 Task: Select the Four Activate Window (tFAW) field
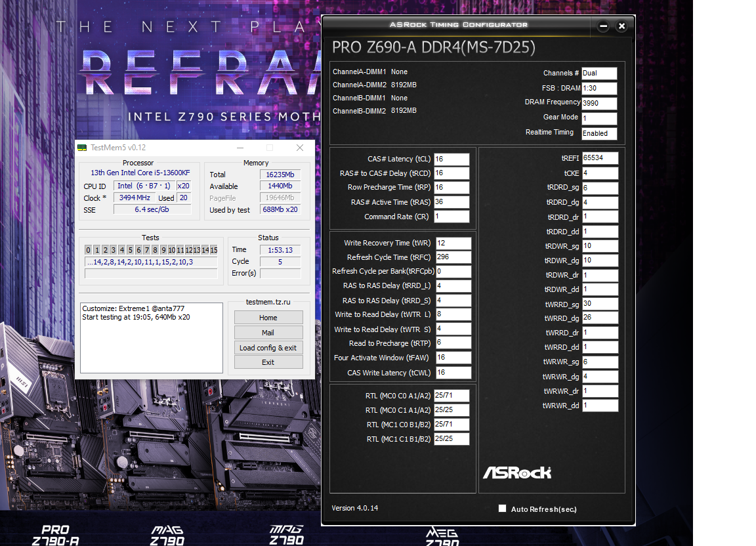(x=453, y=358)
